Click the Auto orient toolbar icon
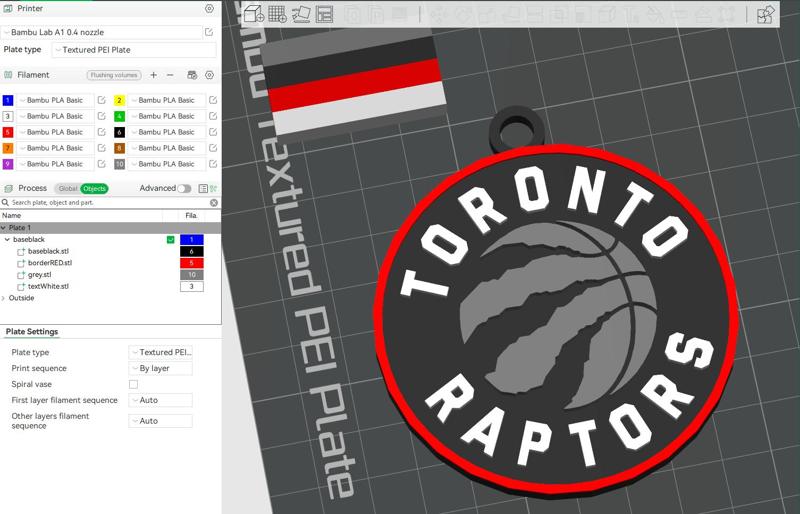Screen dimensions: 800x514 pyautogui.click(x=301, y=14)
